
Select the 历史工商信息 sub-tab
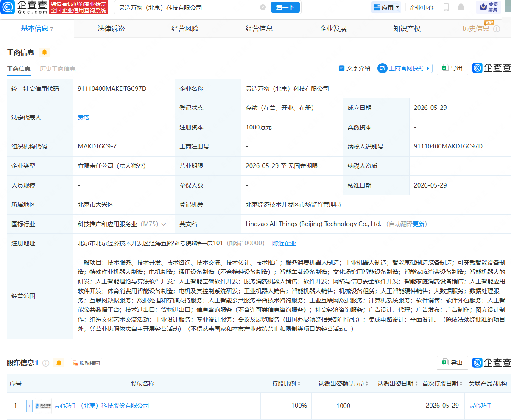coord(58,69)
